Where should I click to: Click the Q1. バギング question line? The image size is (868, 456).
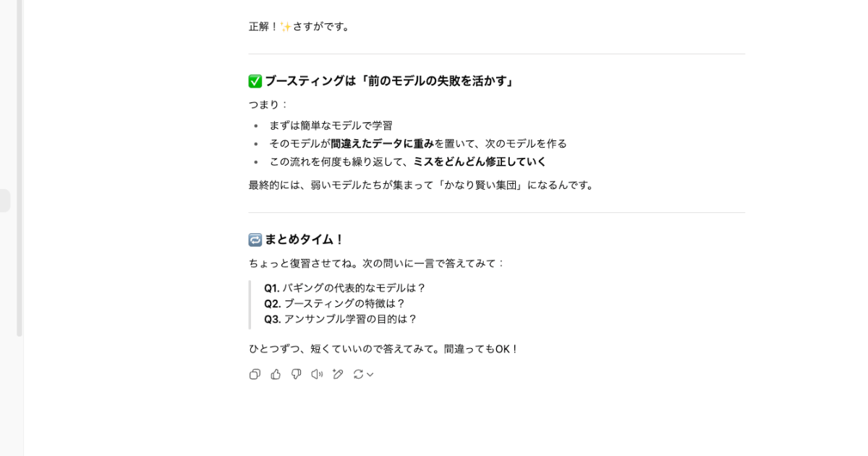pos(345,288)
